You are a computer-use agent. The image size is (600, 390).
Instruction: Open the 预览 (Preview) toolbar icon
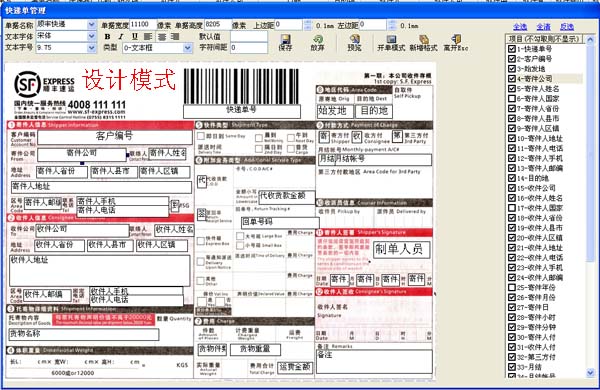click(354, 39)
